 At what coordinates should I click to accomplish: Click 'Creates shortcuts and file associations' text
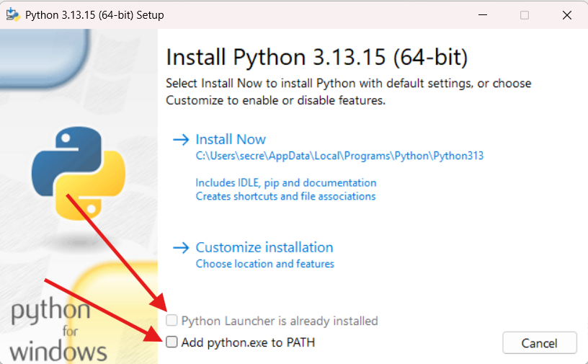(286, 196)
